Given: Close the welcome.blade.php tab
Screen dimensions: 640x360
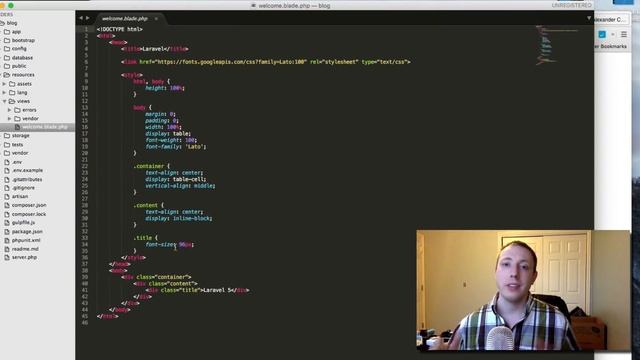Looking at the screenshot, I should (x=156, y=19).
